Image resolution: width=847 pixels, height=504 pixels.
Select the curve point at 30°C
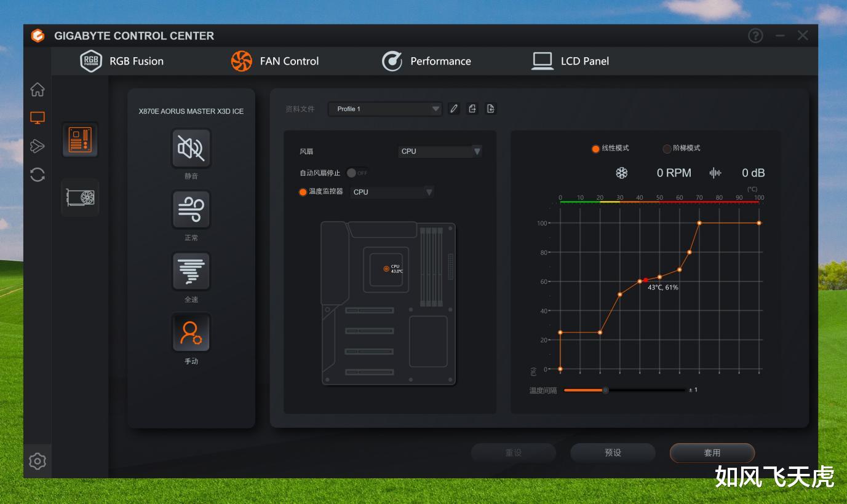(620, 294)
